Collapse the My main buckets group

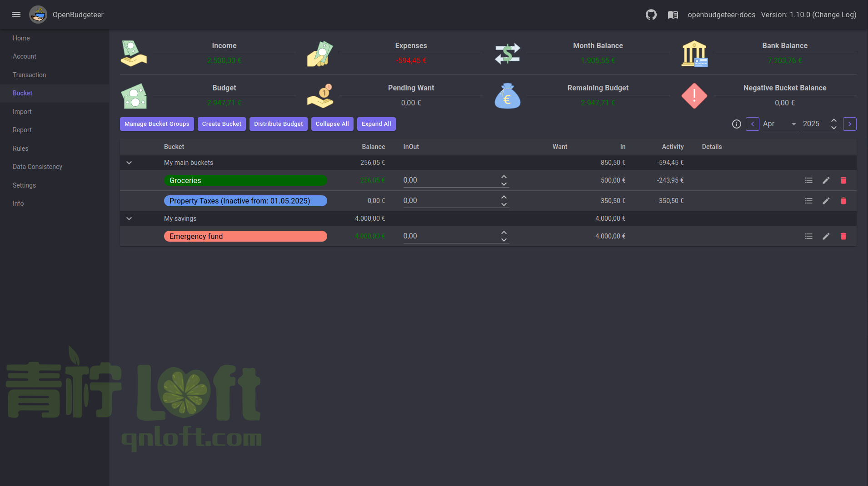129,162
